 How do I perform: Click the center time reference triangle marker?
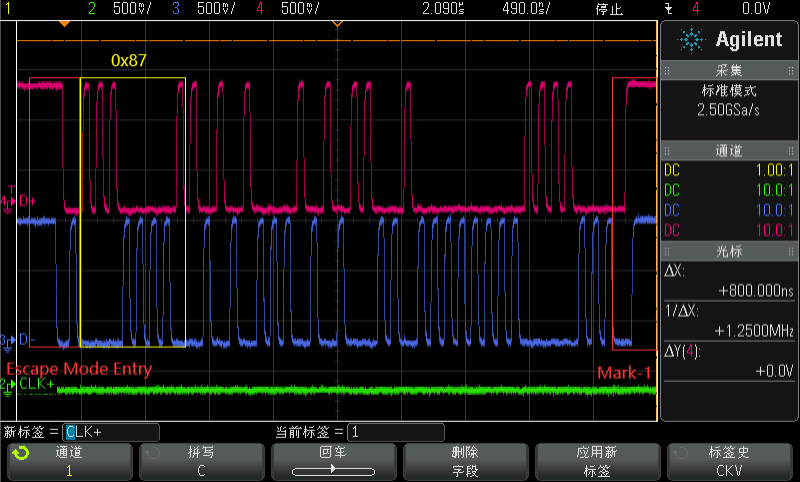337,23
